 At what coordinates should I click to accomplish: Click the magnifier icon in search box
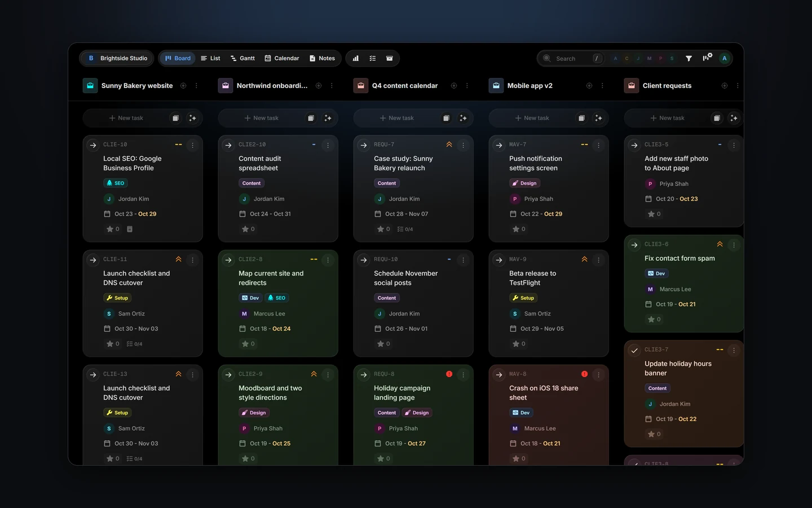click(546, 58)
